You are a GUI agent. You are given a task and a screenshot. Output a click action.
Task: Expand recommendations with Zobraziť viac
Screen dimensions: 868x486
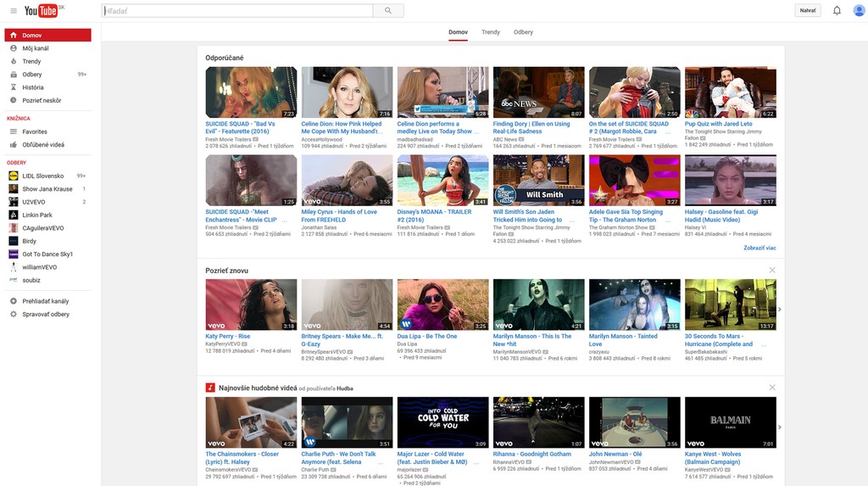759,248
